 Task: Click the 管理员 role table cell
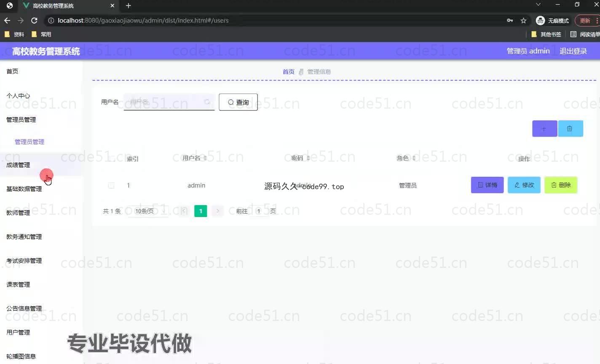[407, 185]
